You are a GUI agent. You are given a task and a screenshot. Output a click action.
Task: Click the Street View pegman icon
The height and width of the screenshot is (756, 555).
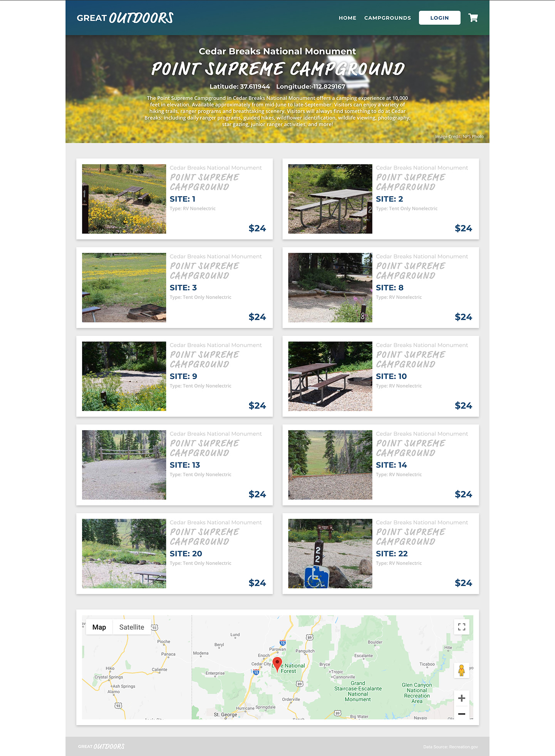point(461,670)
